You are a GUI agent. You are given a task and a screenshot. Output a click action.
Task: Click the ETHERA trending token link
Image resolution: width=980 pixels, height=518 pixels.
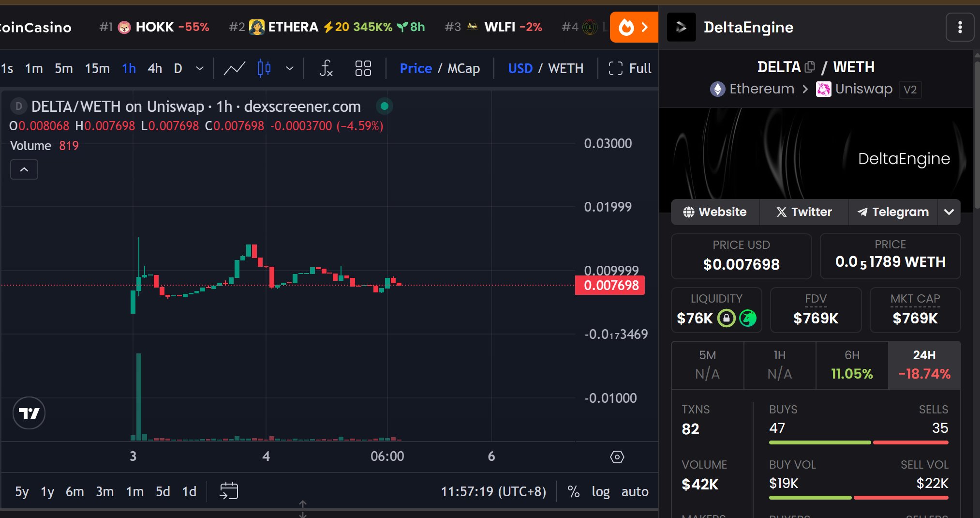click(327, 27)
